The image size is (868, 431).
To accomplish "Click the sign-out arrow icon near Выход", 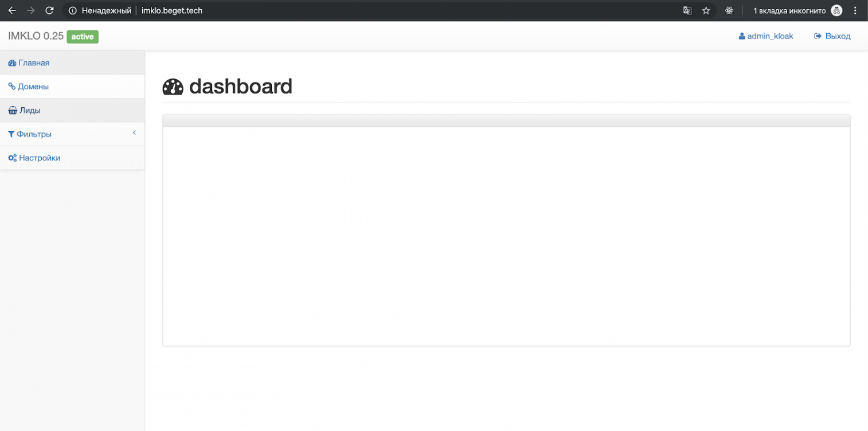I will click(x=818, y=36).
